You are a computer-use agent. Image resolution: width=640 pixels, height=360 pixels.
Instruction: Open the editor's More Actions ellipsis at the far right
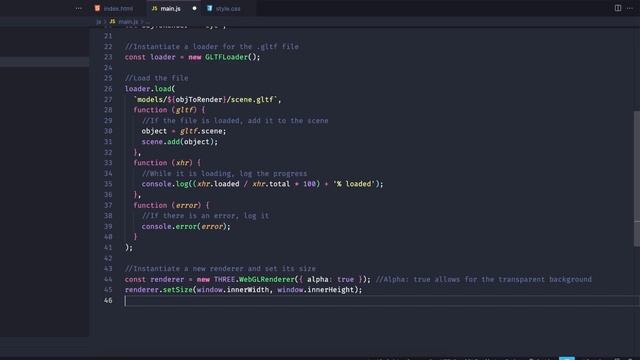pyautogui.click(x=630, y=8)
